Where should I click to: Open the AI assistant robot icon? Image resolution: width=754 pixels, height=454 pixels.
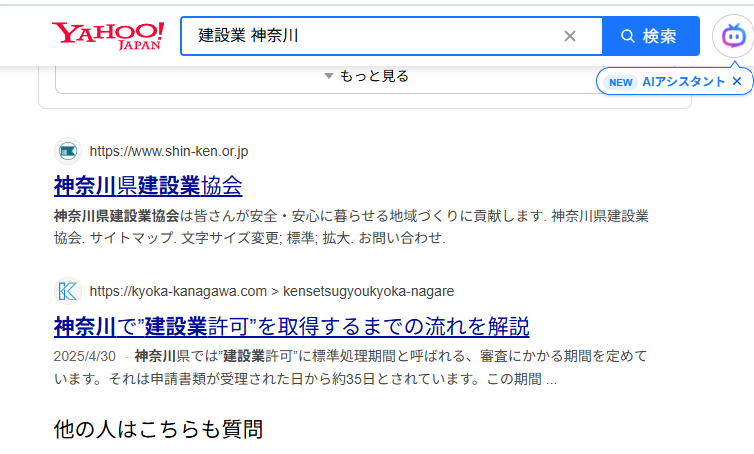[x=733, y=36]
